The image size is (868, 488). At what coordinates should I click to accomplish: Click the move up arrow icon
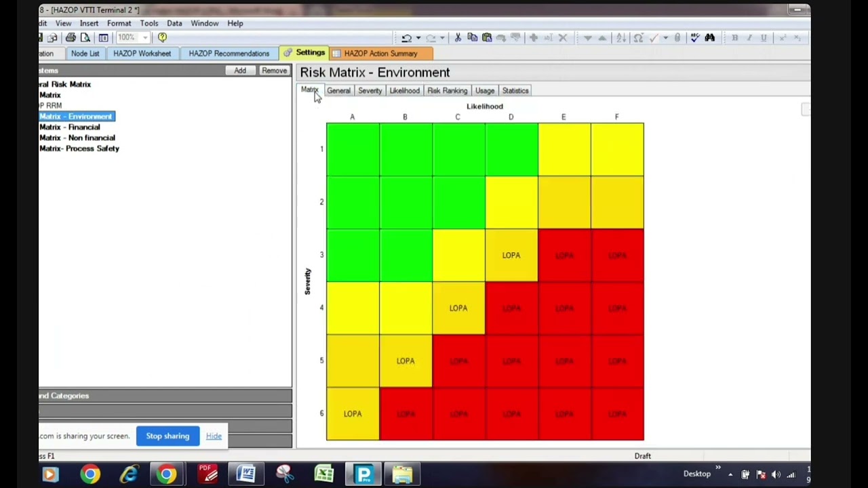(x=601, y=38)
